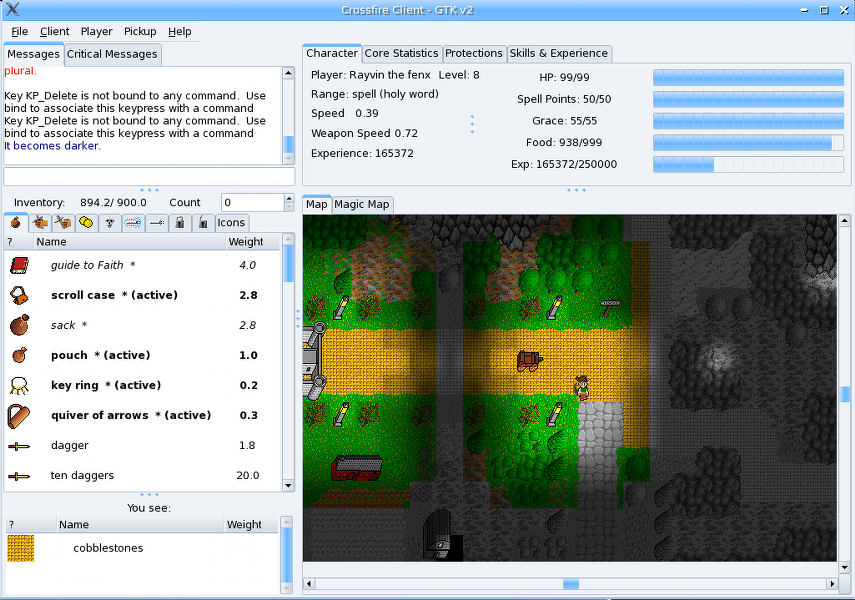855x600 pixels.
Task: Click the guide to Faith book icon
Action: (x=19, y=265)
